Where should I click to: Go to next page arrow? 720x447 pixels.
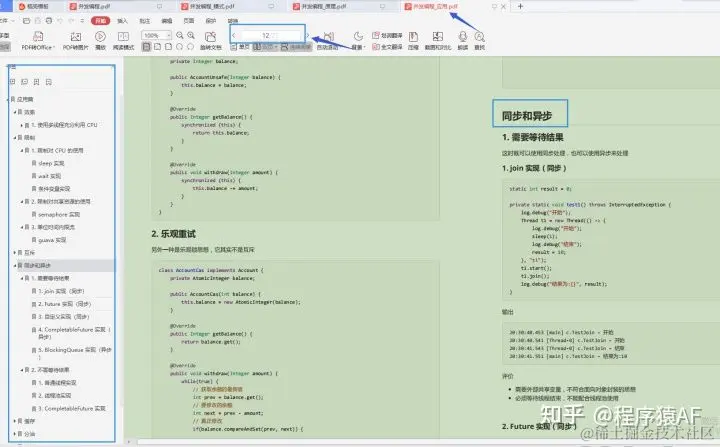point(308,35)
